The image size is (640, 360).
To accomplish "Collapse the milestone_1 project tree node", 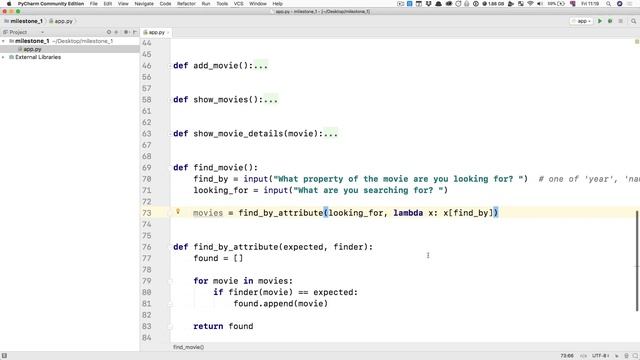I will coord(4,41).
